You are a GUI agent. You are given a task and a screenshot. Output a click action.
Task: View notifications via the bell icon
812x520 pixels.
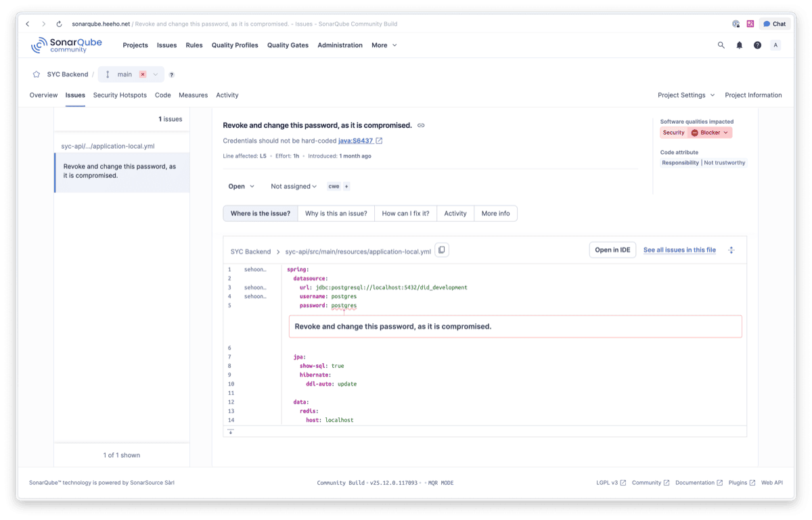click(739, 45)
